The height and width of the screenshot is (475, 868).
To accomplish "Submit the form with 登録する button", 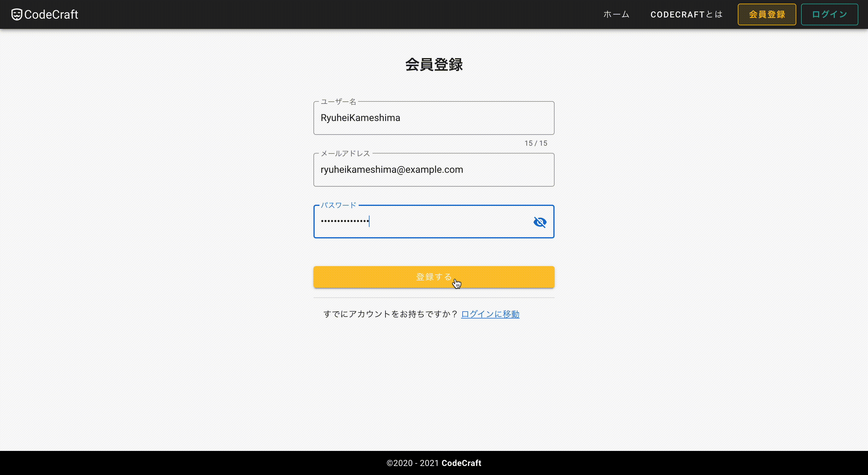I will pos(433,277).
